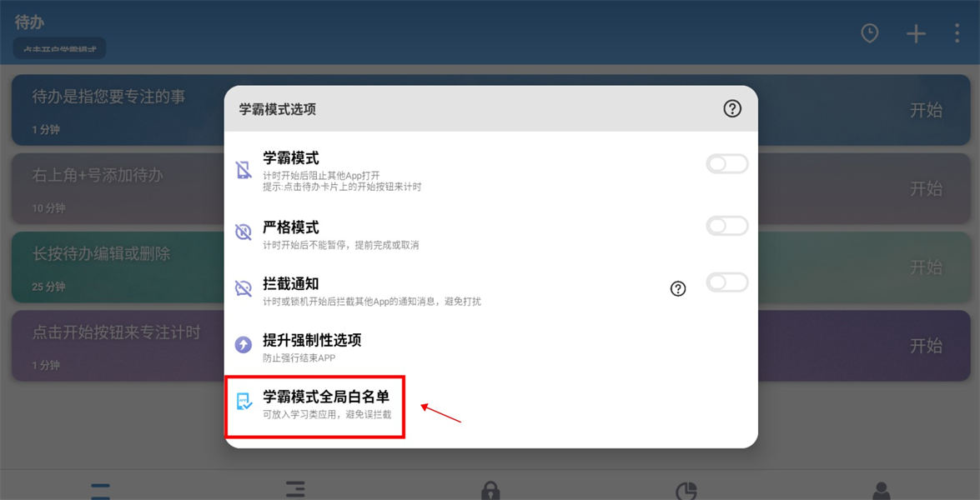Start the 待办是指您要专注的事 timer
980x500 pixels.
(x=926, y=111)
